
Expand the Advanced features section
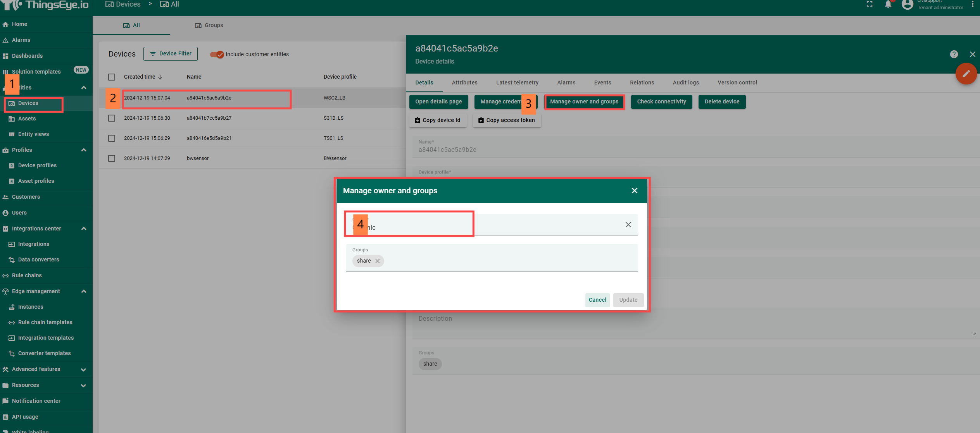tap(83, 369)
